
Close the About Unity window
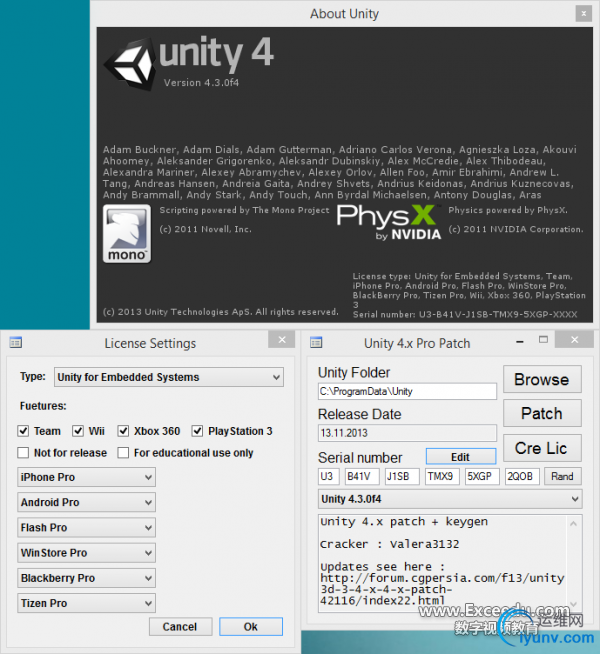[x=584, y=13]
